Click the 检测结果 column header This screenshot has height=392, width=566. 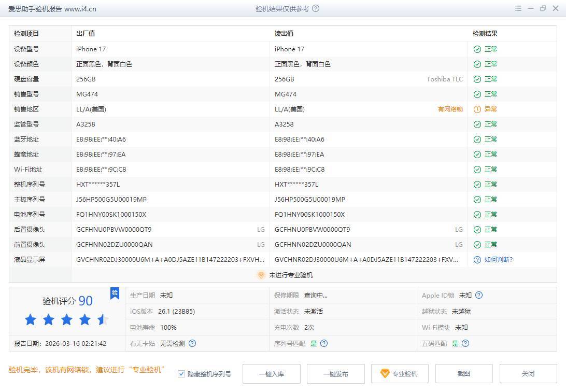tap(485, 34)
